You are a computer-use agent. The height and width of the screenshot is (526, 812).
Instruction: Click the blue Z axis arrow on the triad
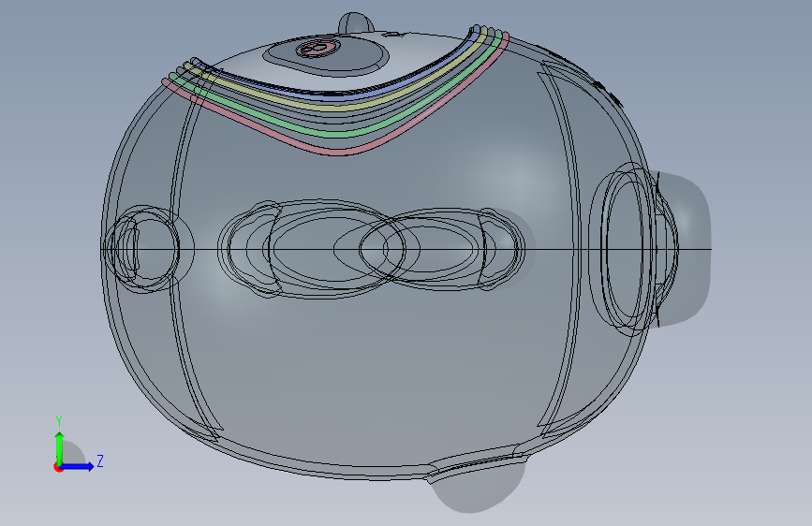coord(78,466)
